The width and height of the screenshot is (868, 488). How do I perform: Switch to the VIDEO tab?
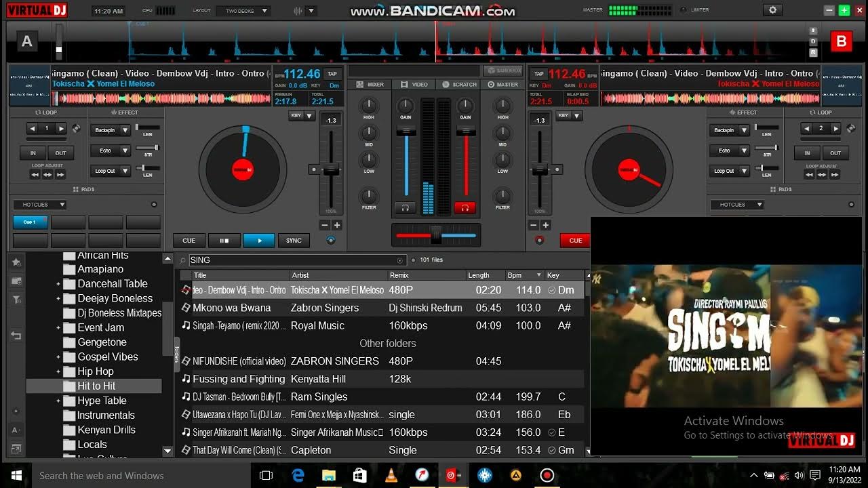(414, 85)
